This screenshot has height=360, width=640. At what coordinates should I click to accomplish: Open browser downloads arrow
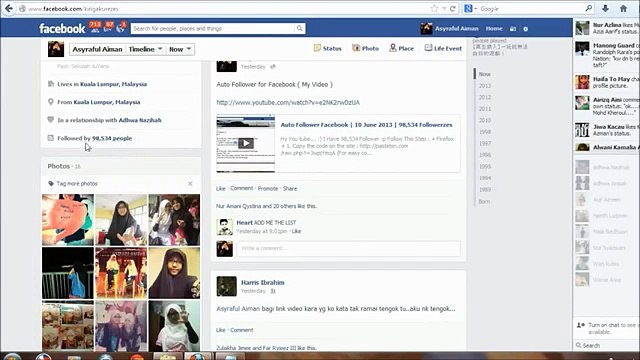pos(606,8)
